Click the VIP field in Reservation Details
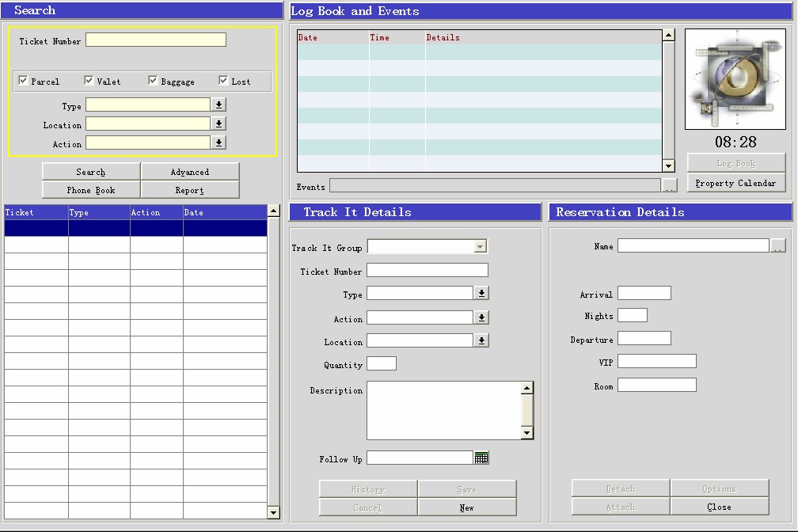Viewport: 798px width, 532px height. coord(657,361)
